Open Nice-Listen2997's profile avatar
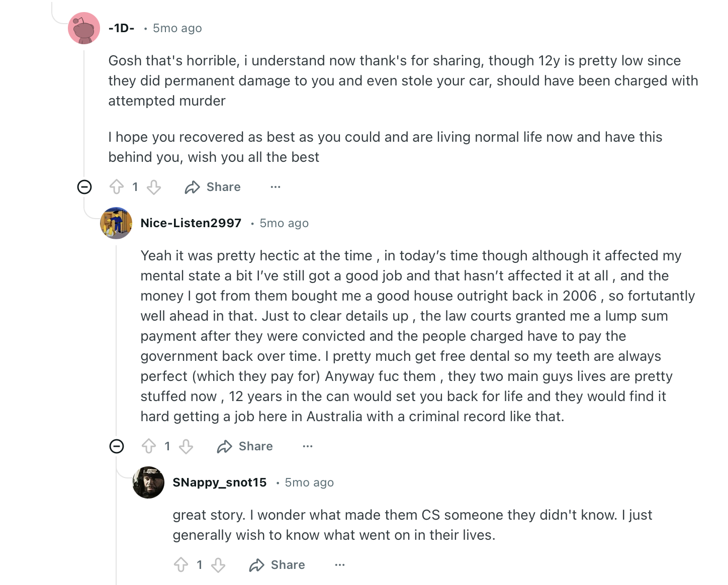The height and width of the screenshot is (585, 728). (116, 223)
